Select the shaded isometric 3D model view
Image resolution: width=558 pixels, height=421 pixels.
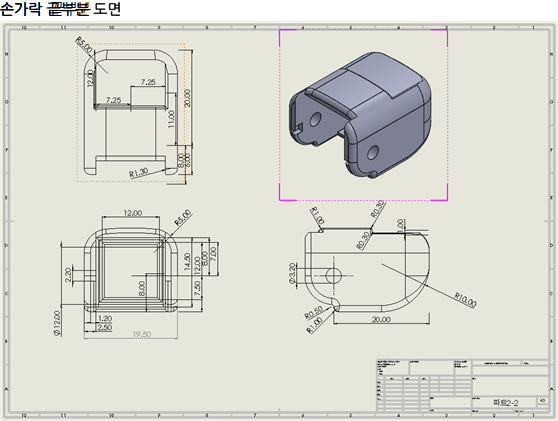(360, 115)
